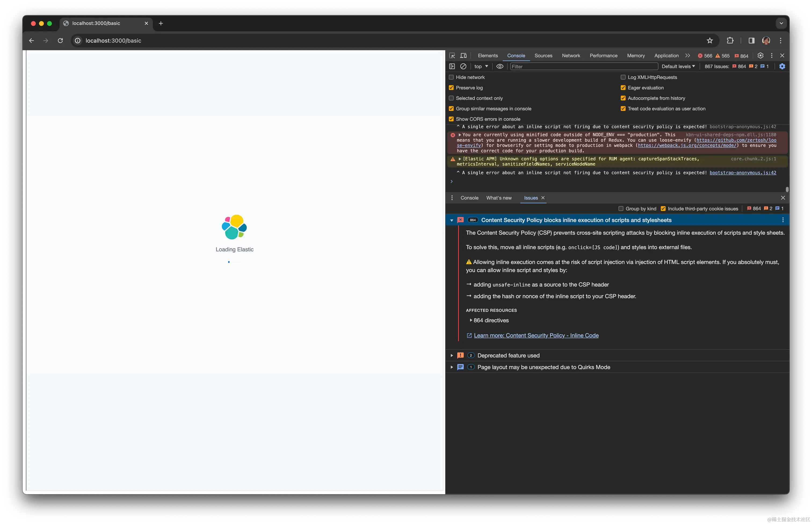Viewport: 812px width, 524px height.
Task: Show the console sidebar panel icon
Action: coord(452,66)
